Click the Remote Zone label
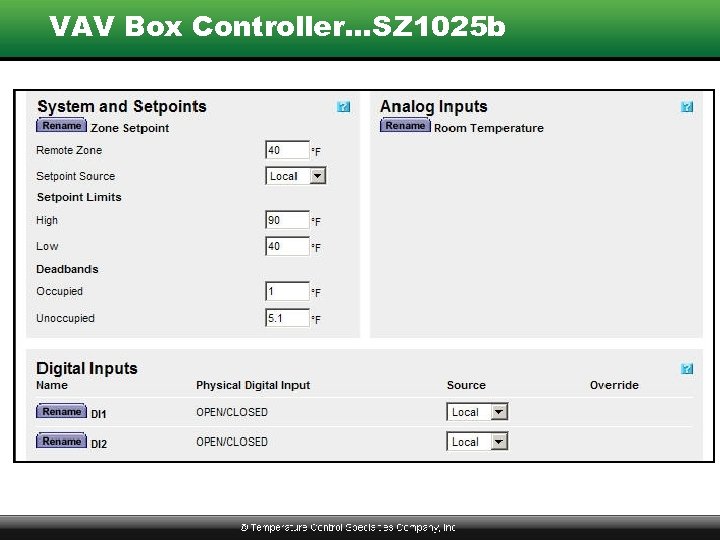 coord(69,150)
